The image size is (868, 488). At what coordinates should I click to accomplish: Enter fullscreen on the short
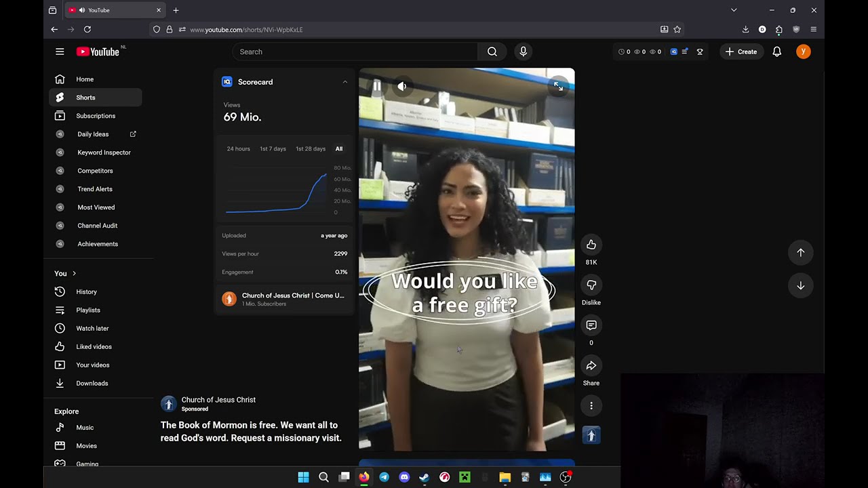point(557,86)
